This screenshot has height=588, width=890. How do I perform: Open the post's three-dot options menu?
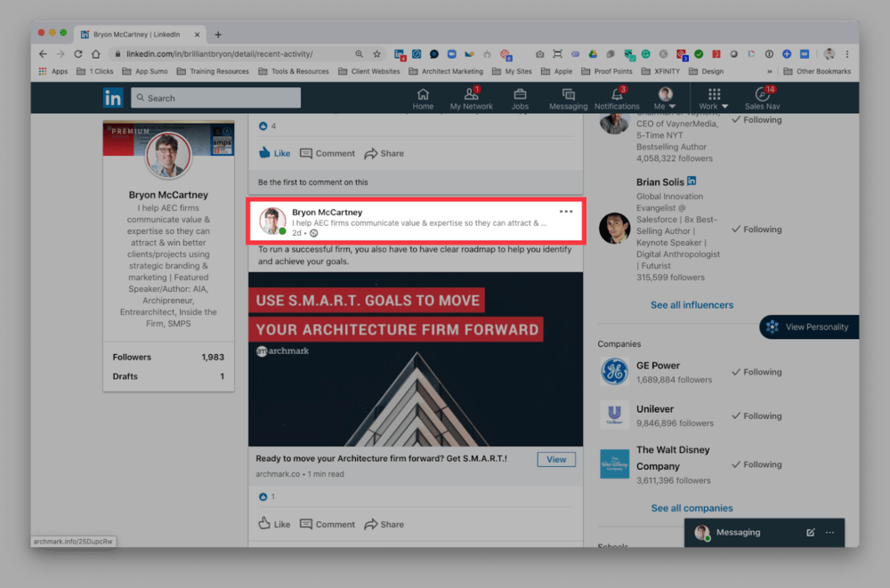point(566,212)
